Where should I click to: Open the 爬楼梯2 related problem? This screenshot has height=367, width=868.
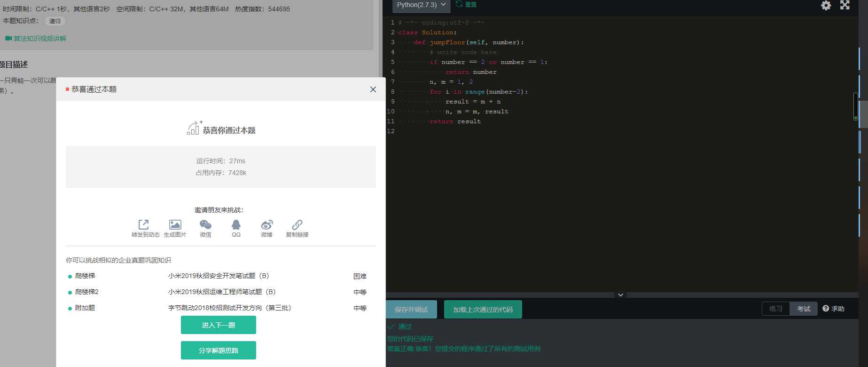pos(87,292)
